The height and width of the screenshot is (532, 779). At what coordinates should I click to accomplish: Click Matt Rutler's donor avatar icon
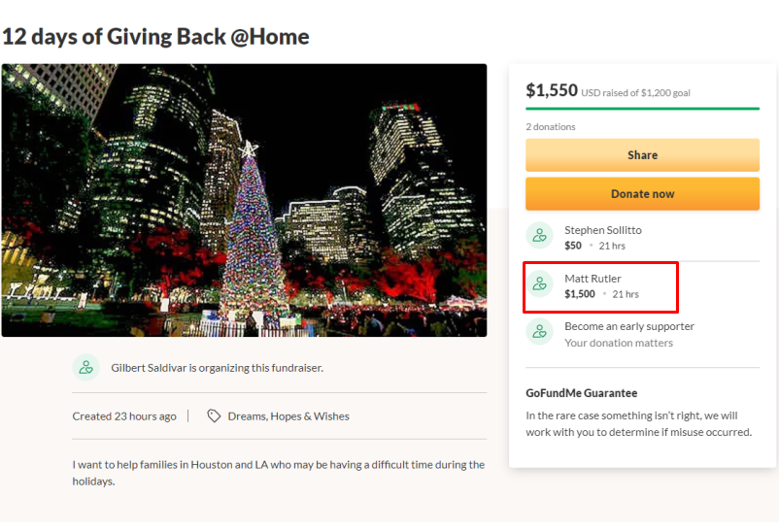coord(539,284)
